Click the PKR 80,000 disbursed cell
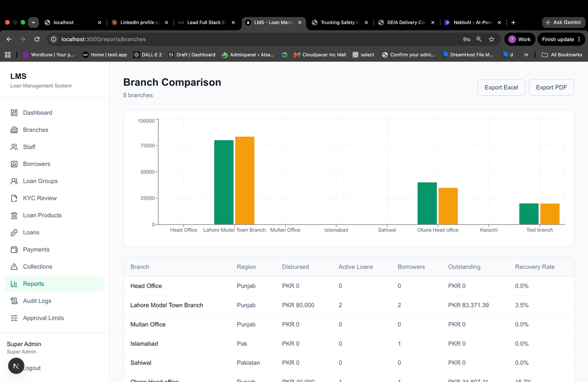 pos(298,305)
